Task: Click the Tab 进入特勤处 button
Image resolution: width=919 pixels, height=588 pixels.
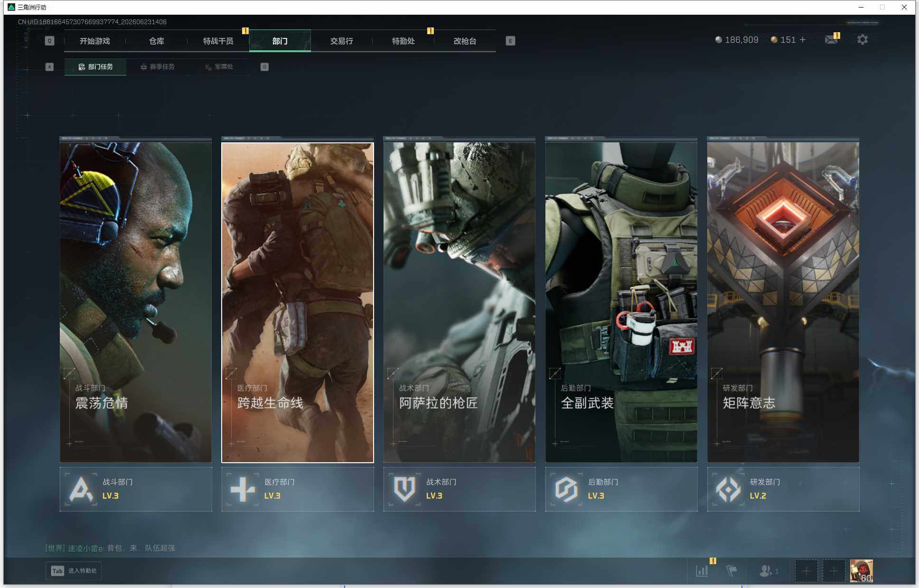Action: 74,571
